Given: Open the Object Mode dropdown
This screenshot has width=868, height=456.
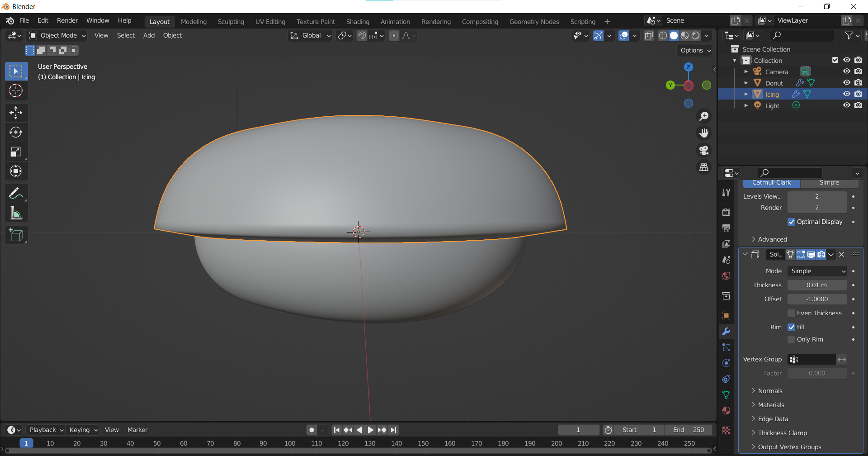Looking at the screenshot, I should tap(57, 35).
